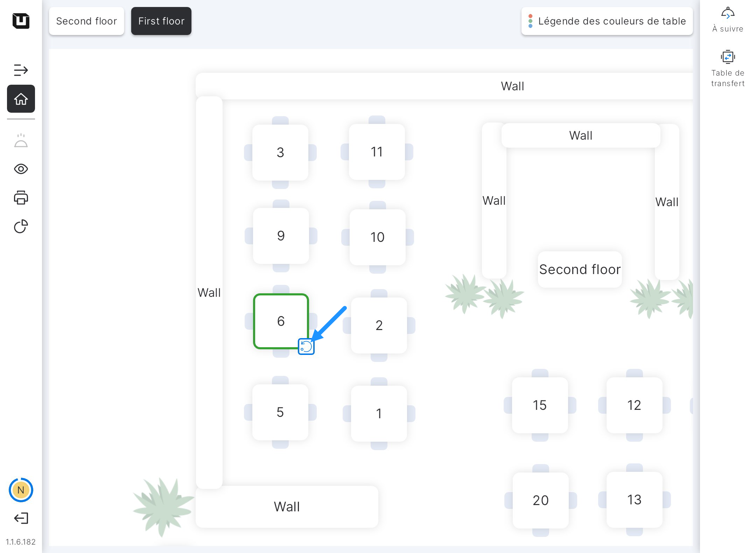Viewport: 756px width, 553px height.
Task: Click the app logo icon
Action: 21,21
